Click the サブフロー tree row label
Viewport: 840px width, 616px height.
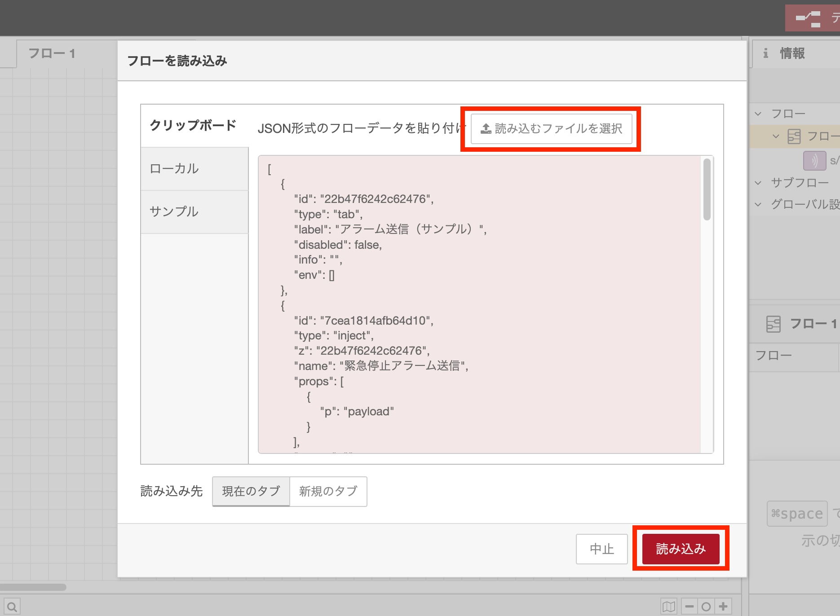click(x=800, y=183)
